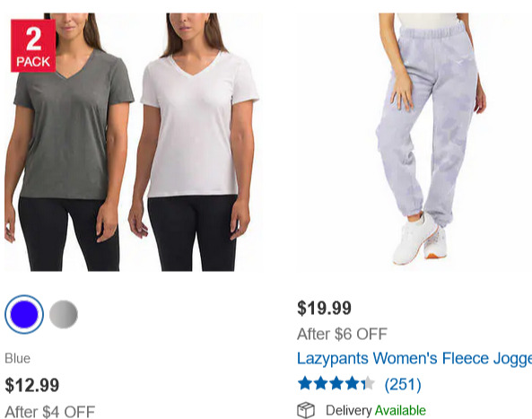Open the lavender fleece joggers product image
Image resolution: width=532 pixels, height=419 pixels.
pos(432,139)
